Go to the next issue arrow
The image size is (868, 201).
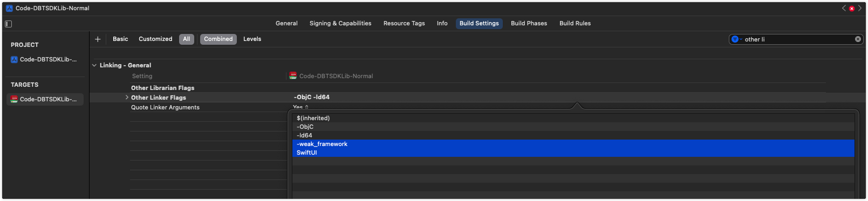[x=860, y=8]
